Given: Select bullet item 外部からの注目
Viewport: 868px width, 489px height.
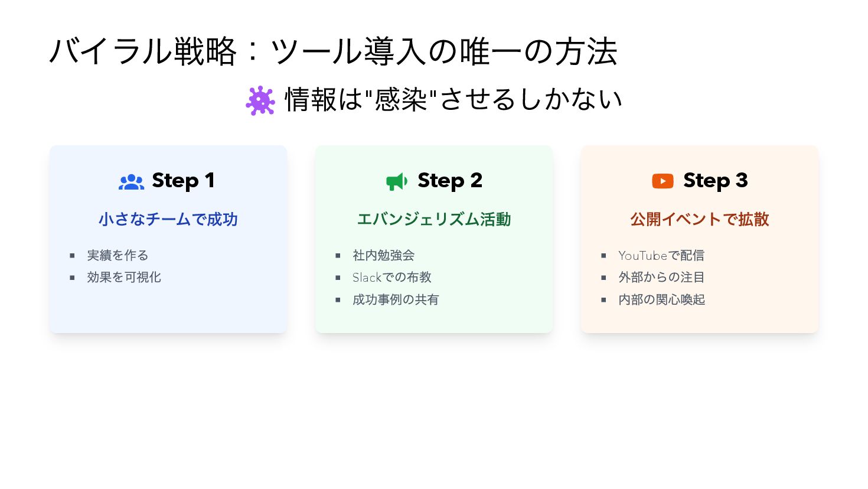Looking at the screenshot, I should [x=661, y=277].
